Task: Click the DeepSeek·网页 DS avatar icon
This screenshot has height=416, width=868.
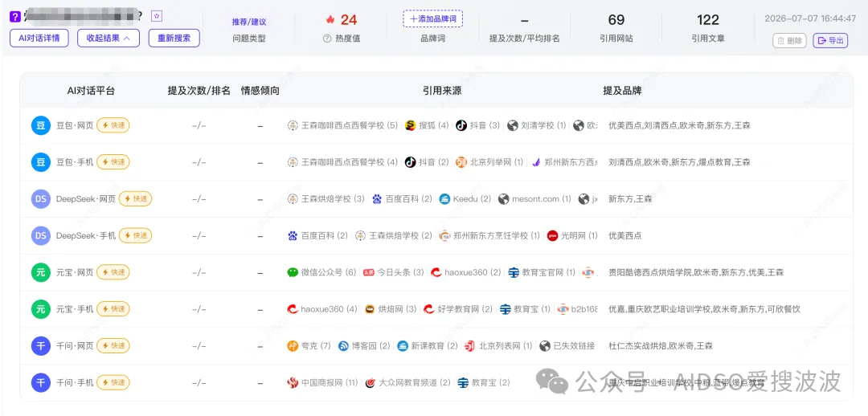Action: coord(40,198)
